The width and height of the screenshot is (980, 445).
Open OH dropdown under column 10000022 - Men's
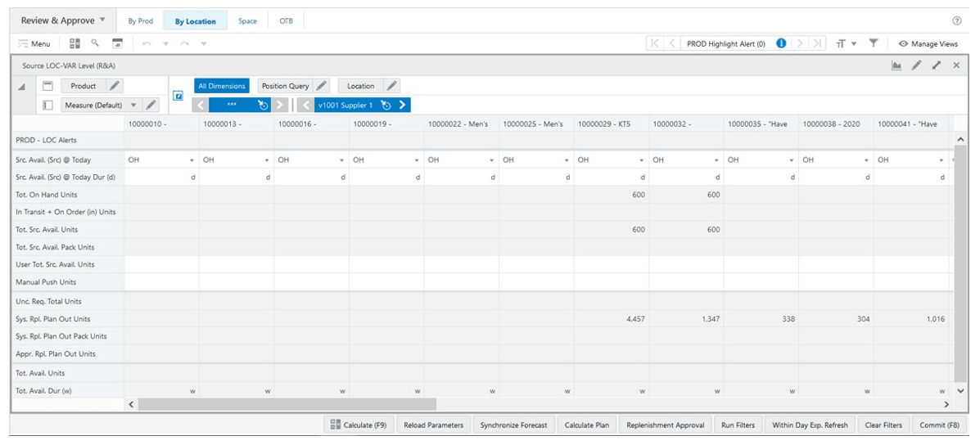coord(492,160)
